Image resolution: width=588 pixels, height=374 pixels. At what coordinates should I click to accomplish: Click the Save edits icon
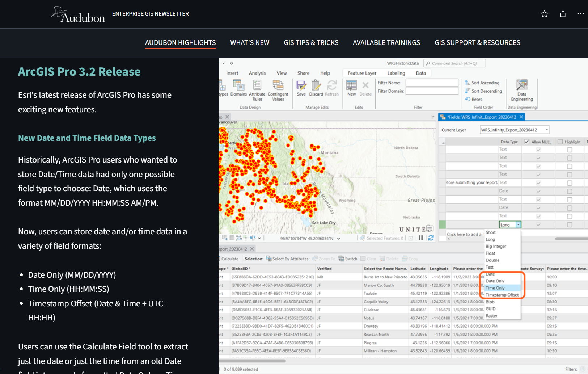pyautogui.click(x=301, y=85)
